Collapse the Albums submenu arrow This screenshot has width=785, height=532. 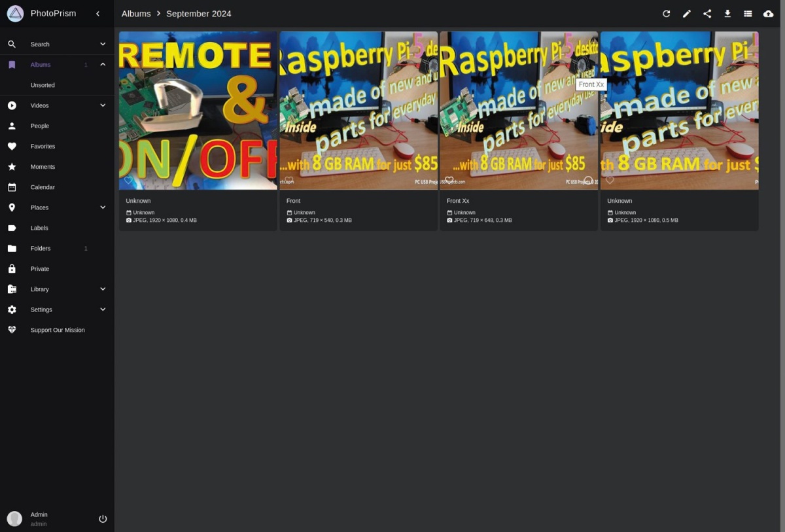pyautogui.click(x=103, y=65)
